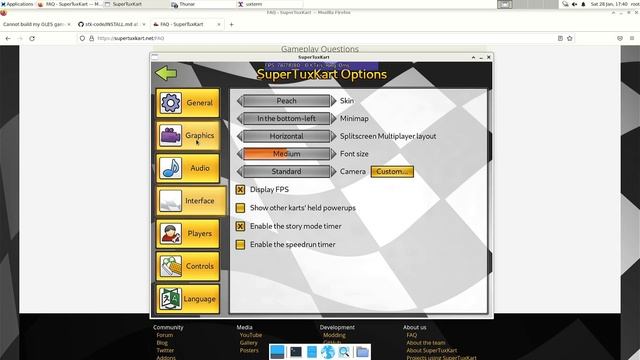Image resolution: width=640 pixels, height=360 pixels.
Task: Open the Forum link in footer
Action: pyautogui.click(x=164, y=335)
